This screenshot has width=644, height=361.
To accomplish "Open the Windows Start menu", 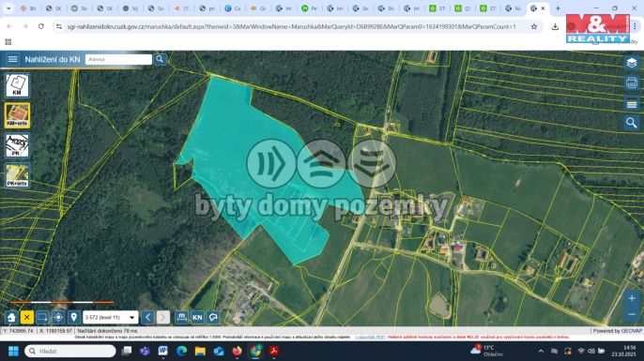I will pyautogui.click(x=13, y=351).
